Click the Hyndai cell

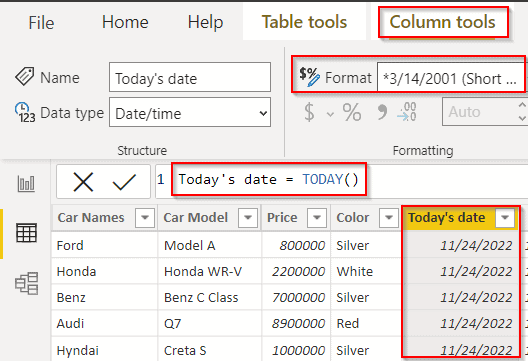click(x=104, y=350)
